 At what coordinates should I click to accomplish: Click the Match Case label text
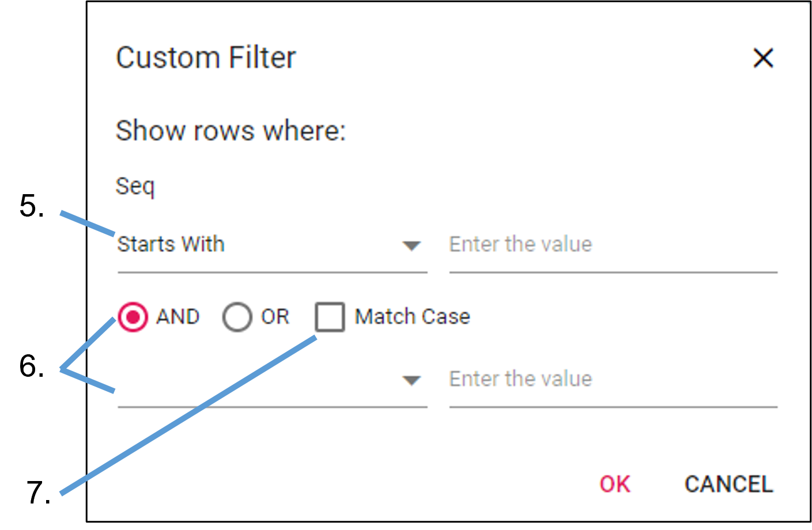[412, 316]
